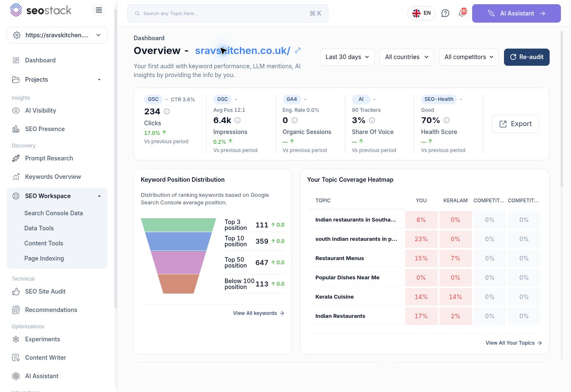The height and width of the screenshot is (392, 571).
Task: Expand the Projects menu arrow
Action: (99, 80)
